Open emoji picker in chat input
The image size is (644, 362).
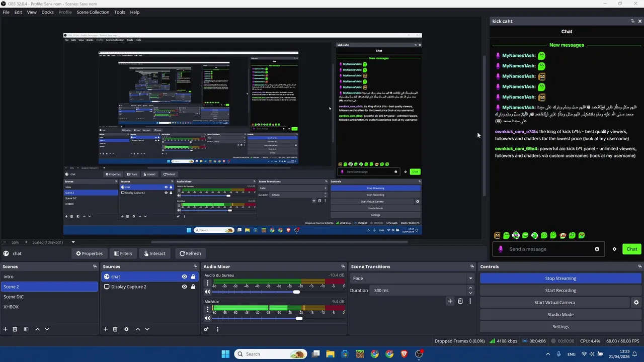(597, 249)
